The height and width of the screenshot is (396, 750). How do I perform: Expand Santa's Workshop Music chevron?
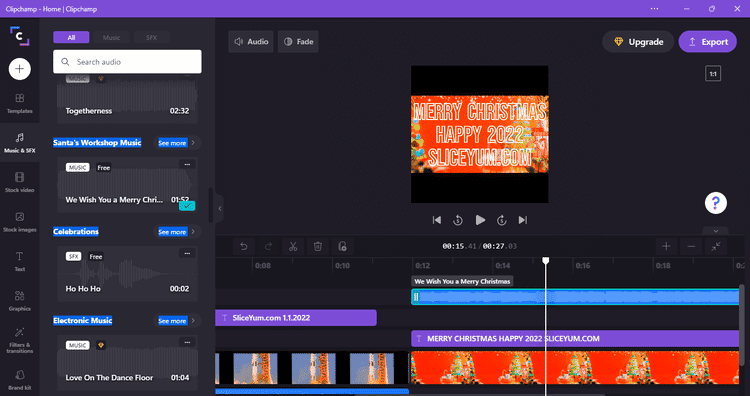(x=193, y=143)
